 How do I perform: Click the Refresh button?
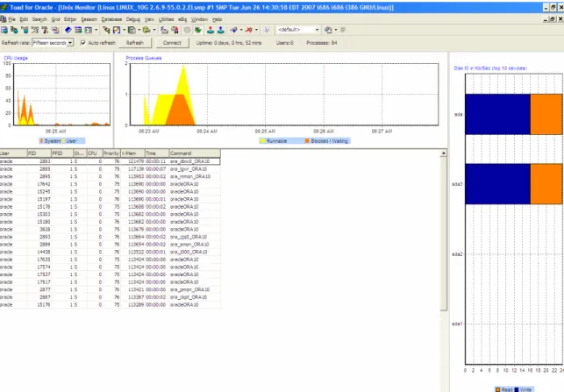coord(135,43)
